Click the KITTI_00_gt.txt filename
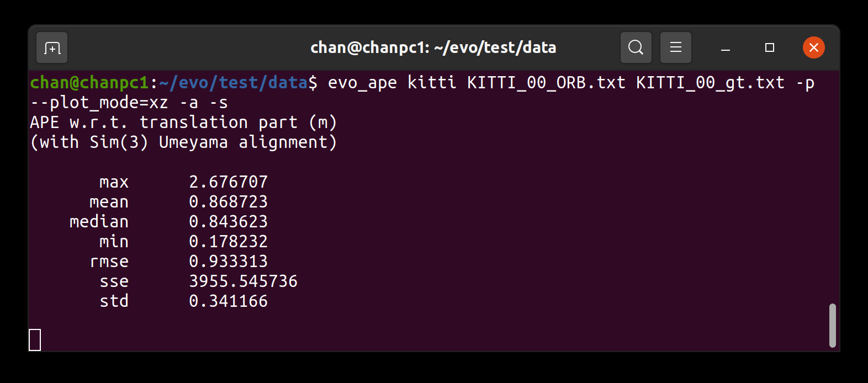This screenshot has height=383, width=868. (710, 83)
